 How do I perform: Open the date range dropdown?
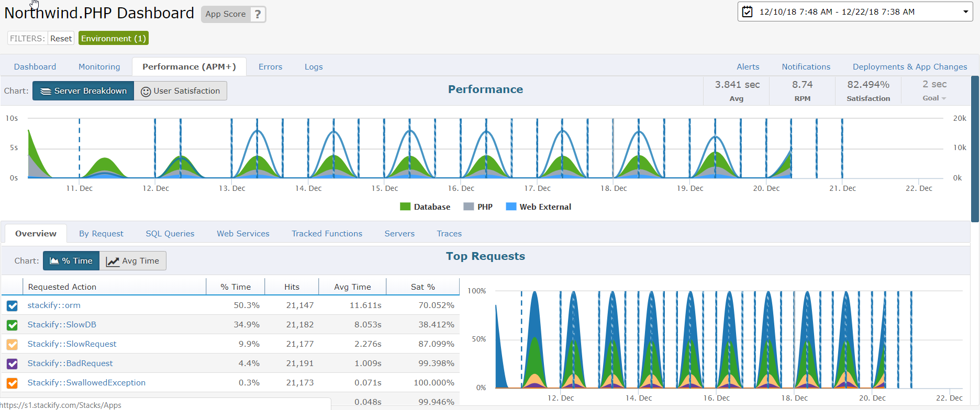[855, 12]
